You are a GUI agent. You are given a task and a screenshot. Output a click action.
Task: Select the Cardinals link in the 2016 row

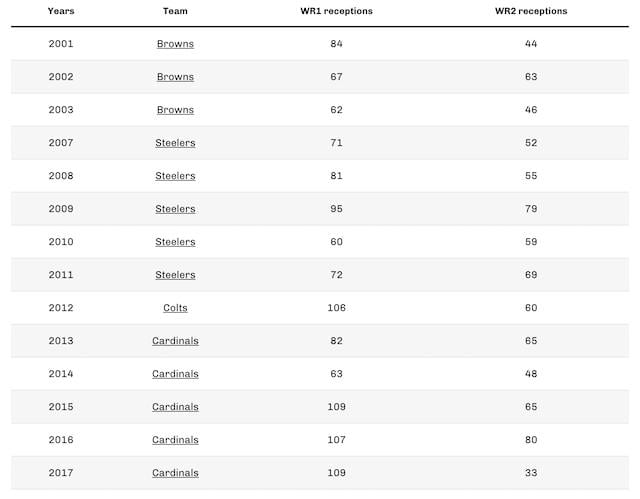(175, 440)
